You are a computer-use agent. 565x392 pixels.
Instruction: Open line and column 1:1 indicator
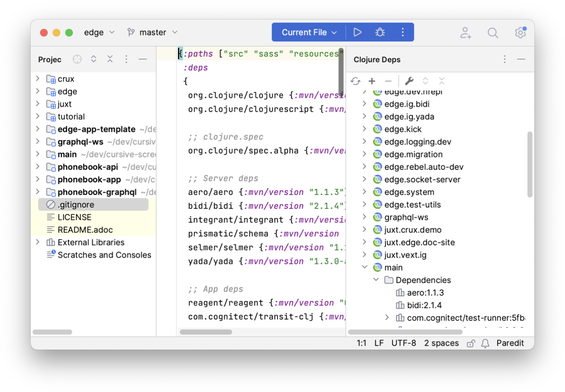point(361,343)
